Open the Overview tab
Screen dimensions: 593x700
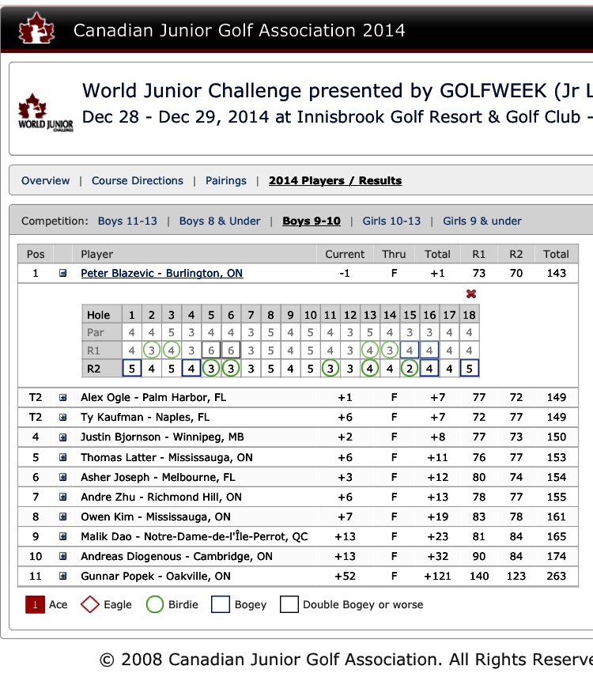tap(46, 180)
